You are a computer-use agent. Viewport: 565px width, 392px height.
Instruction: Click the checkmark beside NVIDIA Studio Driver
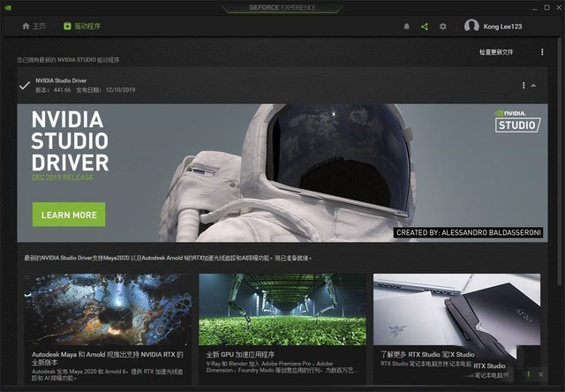(x=25, y=86)
